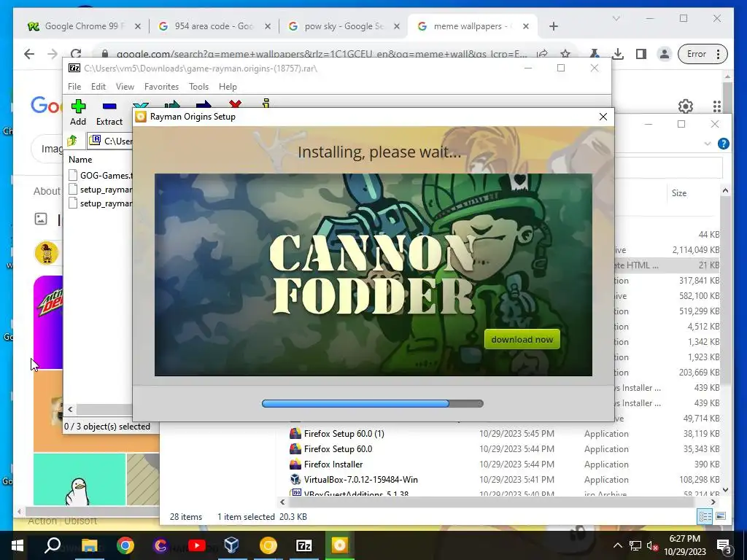The height and width of the screenshot is (560, 747).
Task: Bookmark this page with star icon
Action: 565,54
